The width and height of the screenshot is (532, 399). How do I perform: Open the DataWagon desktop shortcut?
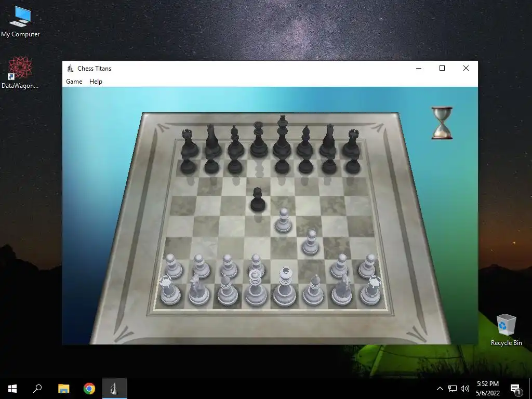[20, 73]
